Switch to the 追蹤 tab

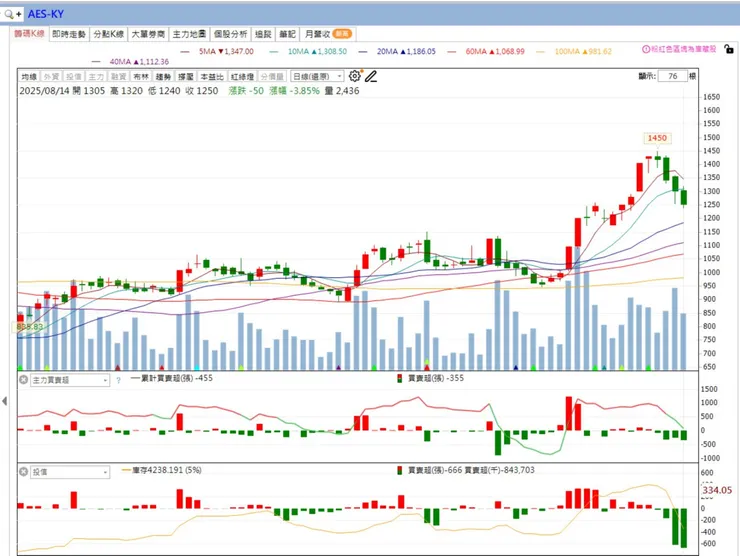263,34
